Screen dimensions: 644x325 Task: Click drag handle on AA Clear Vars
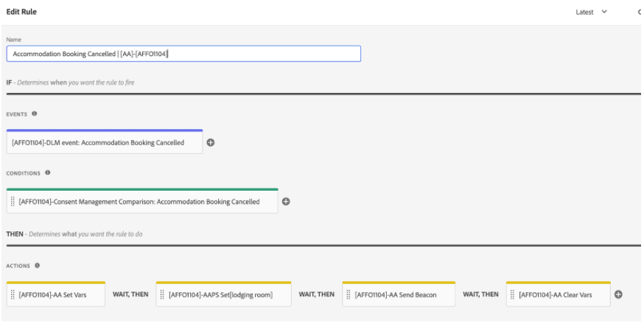(x=512, y=295)
